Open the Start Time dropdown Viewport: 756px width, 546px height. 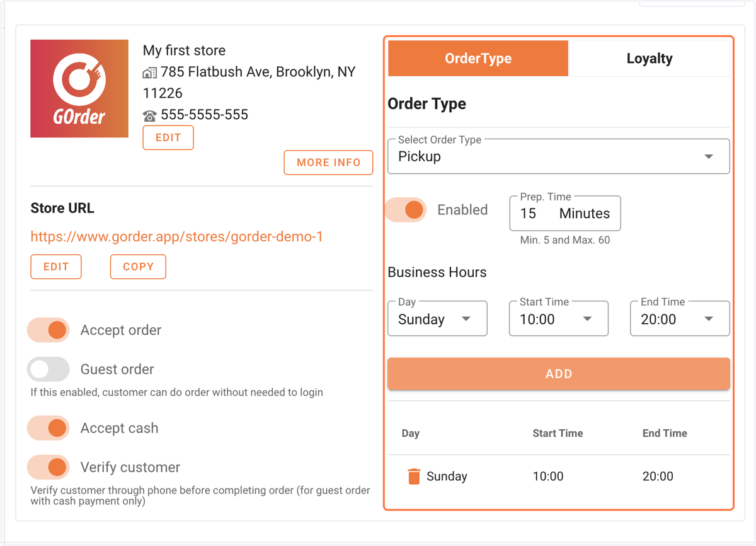point(559,318)
